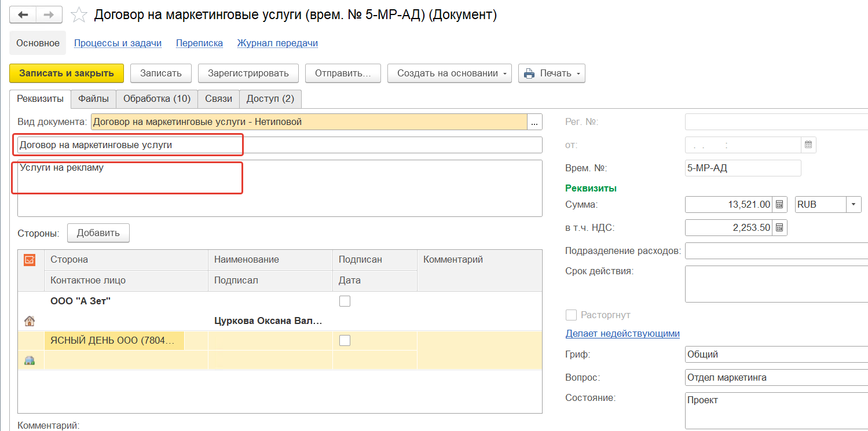868x431 pixels.
Task: Enable the Расторгнут checkbox
Action: tap(571, 315)
